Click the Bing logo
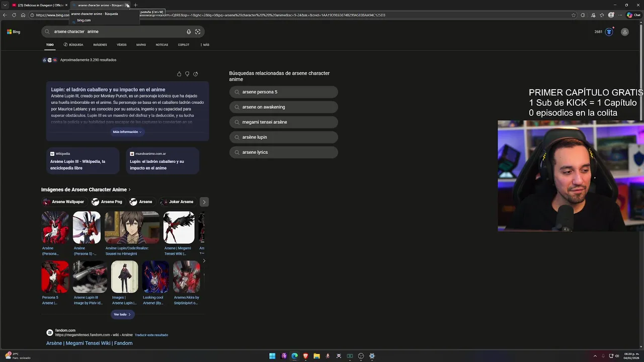644x362 pixels. click(x=14, y=32)
